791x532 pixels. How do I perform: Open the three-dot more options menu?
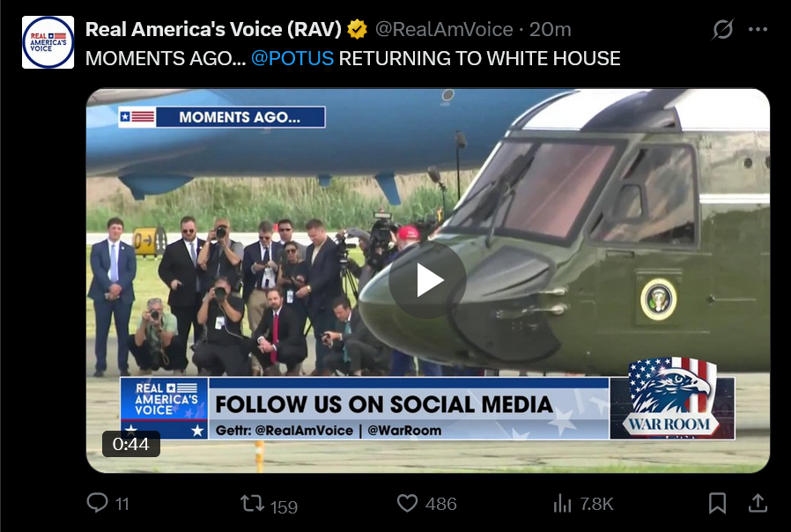(x=758, y=29)
